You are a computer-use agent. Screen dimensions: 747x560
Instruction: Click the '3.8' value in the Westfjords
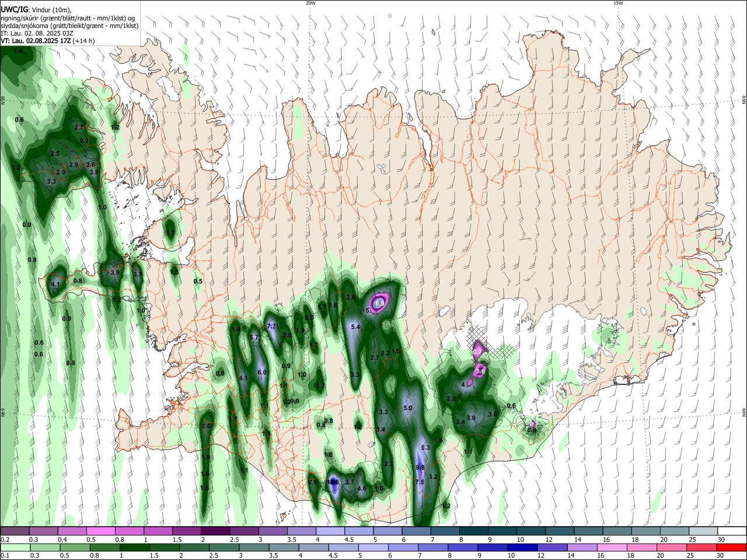[x=93, y=172]
